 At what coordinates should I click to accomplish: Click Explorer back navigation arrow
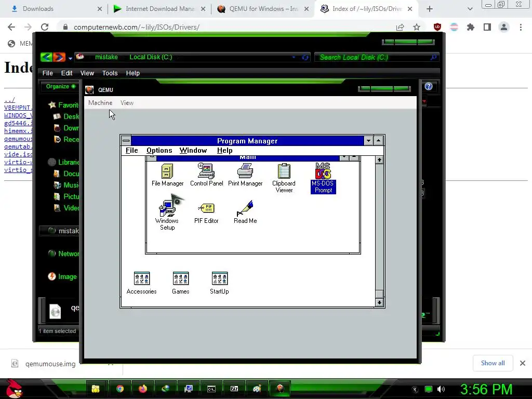pyautogui.click(x=46, y=57)
